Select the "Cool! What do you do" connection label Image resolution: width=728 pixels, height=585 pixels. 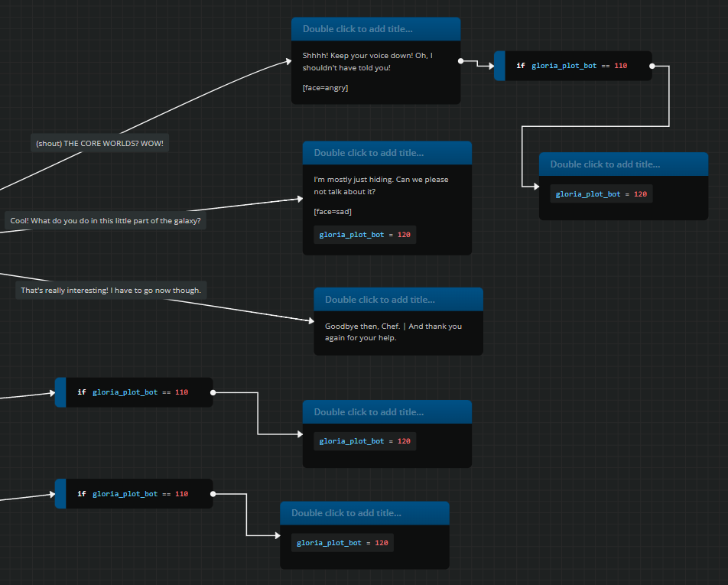coord(106,220)
